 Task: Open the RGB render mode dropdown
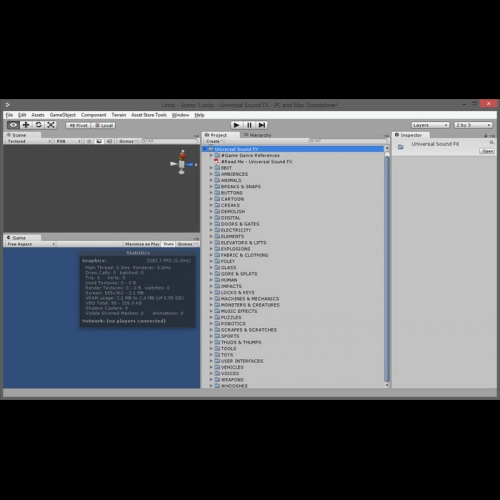click(x=68, y=141)
